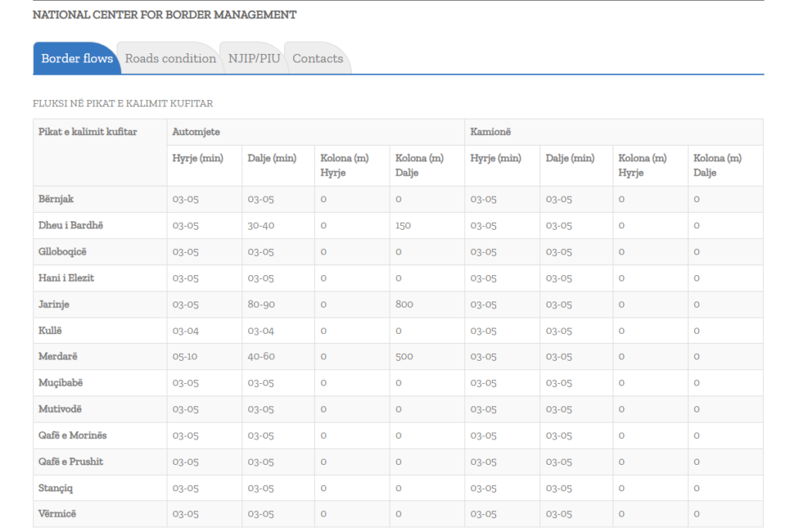This screenshot has width=790, height=532.
Task: Switch to the Border flows tab
Action: 77,59
